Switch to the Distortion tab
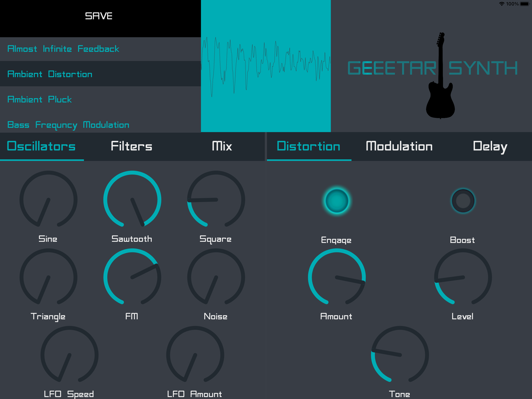Image resolution: width=532 pixels, height=399 pixels. point(309,146)
